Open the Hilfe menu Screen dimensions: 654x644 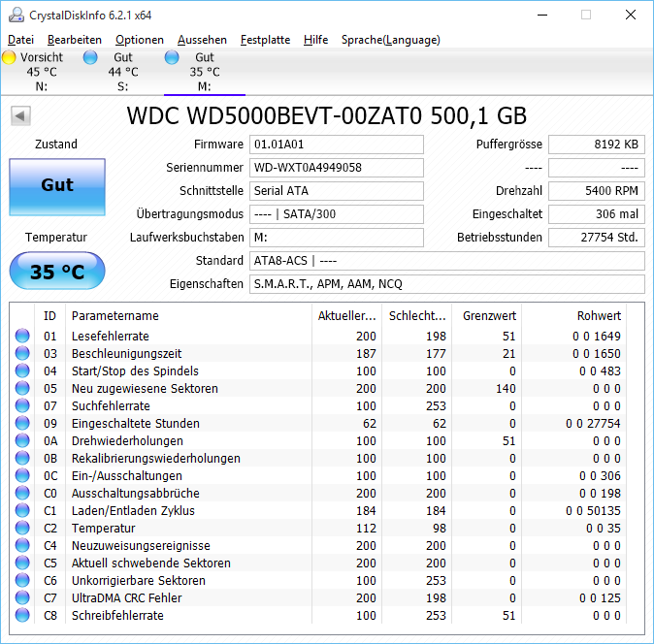[x=315, y=40]
